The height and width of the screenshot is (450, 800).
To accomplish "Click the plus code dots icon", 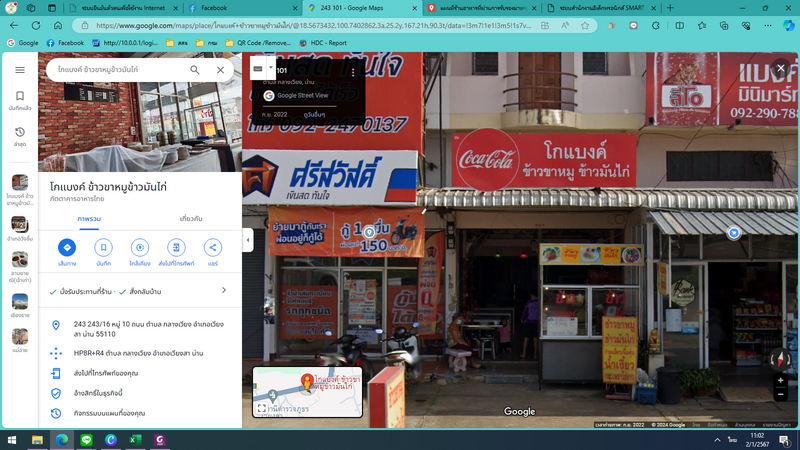I will (56, 353).
